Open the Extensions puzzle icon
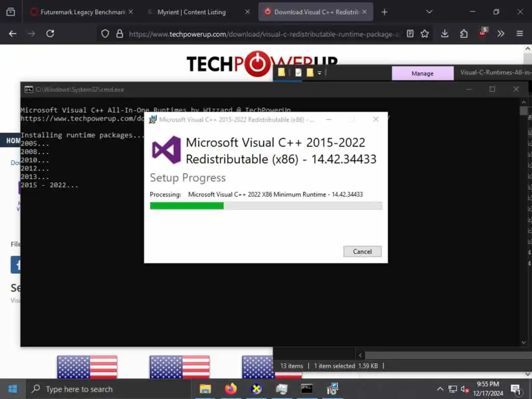 point(463,34)
